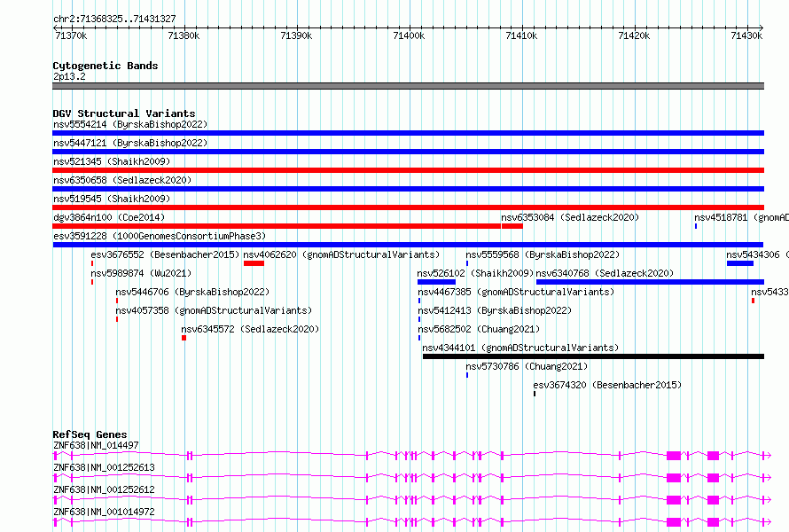Screen dimensions: 789x532
Task: Click the nsv5554214 (ByrskaBishop2022) variant label
Action: [130, 124]
